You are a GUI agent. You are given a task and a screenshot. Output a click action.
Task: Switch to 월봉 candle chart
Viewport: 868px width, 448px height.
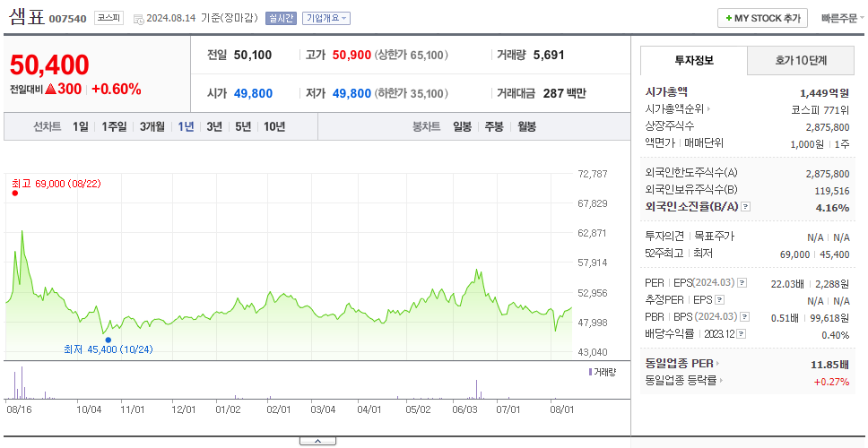click(x=527, y=126)
